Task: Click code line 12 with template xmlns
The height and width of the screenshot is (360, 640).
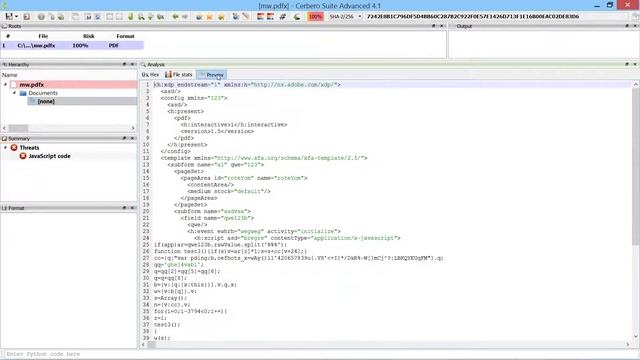Action: click(264, 158)
